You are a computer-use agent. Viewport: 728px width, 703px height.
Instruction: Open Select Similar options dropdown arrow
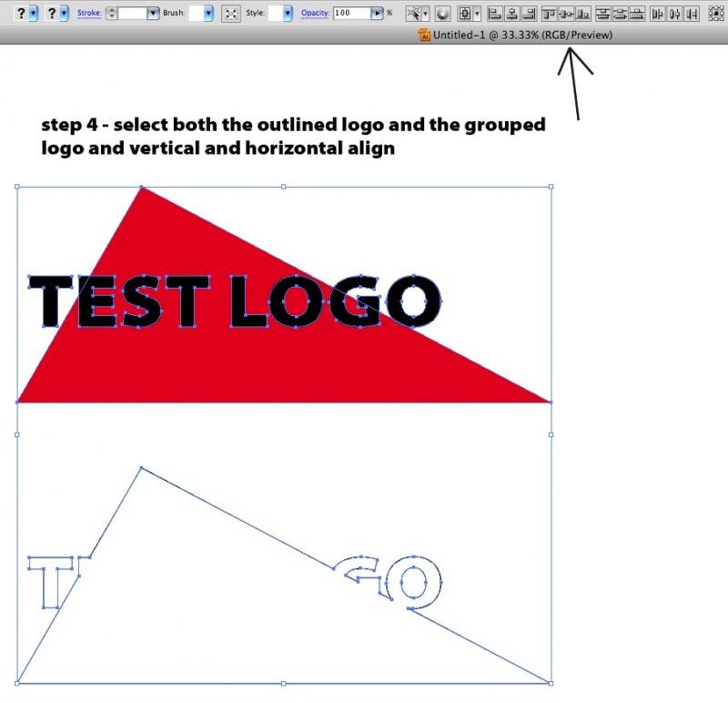click(425, 14)
